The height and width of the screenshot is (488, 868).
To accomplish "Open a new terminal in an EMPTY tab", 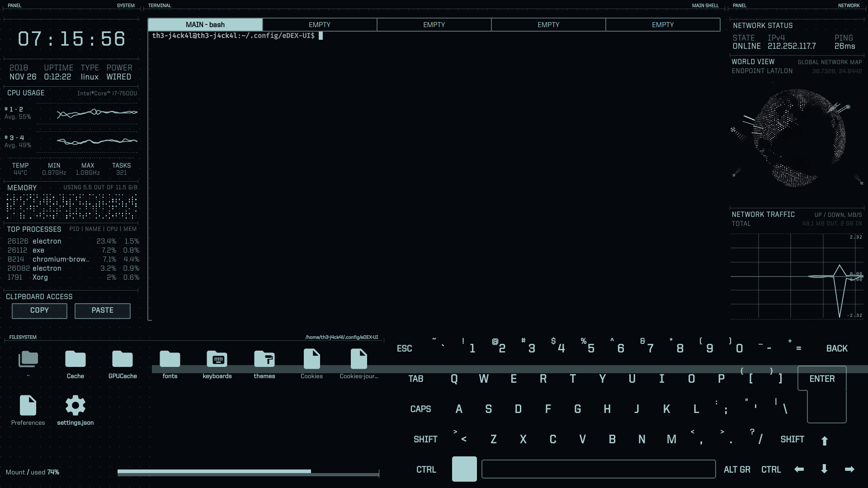I will click(320, 24).
